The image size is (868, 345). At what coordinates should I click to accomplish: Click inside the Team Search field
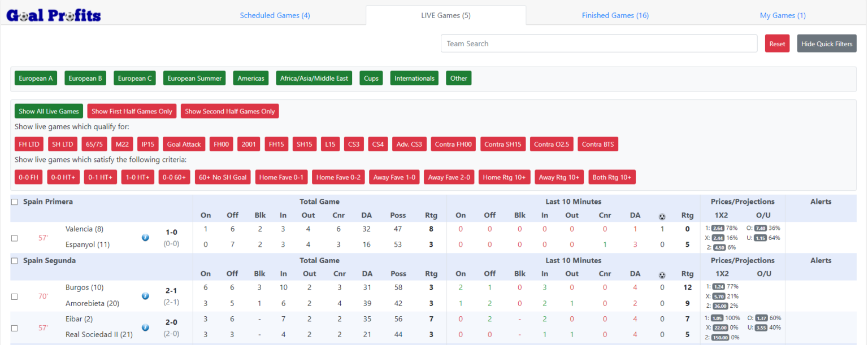[x=598, y=43]
